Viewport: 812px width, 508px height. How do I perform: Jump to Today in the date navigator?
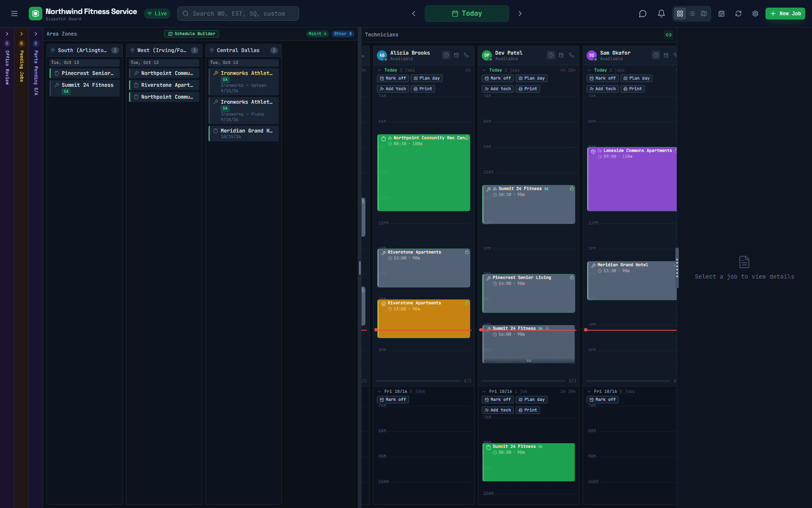pyautogui.click(x=467, y=14)
